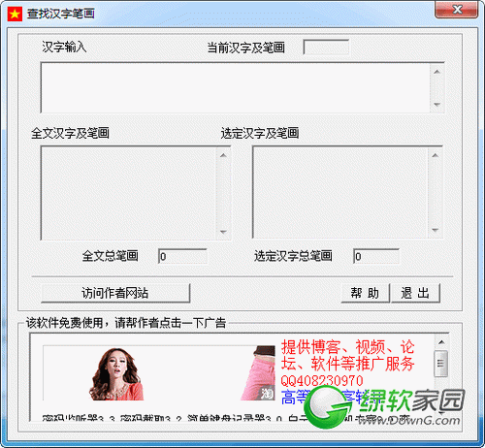485x448 pixels.
Task: Click the red 提供博客、视频 promotion text
Action: 348,356
